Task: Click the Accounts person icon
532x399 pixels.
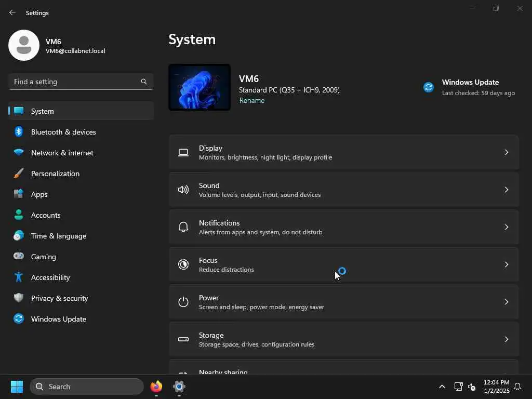Action: point(19,215)
